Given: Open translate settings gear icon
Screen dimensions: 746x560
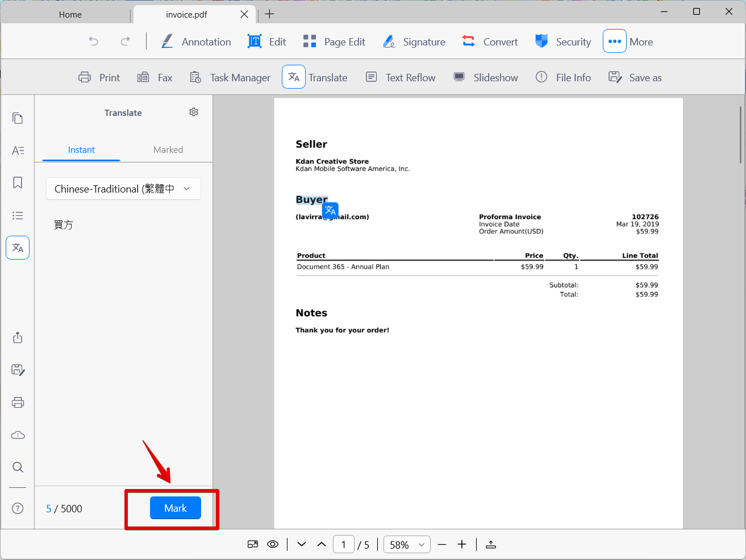Looking at the screenshot, I should 194,112.
